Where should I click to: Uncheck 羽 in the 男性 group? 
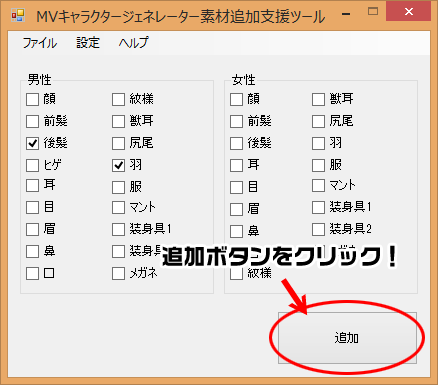[x=118, y=165]
